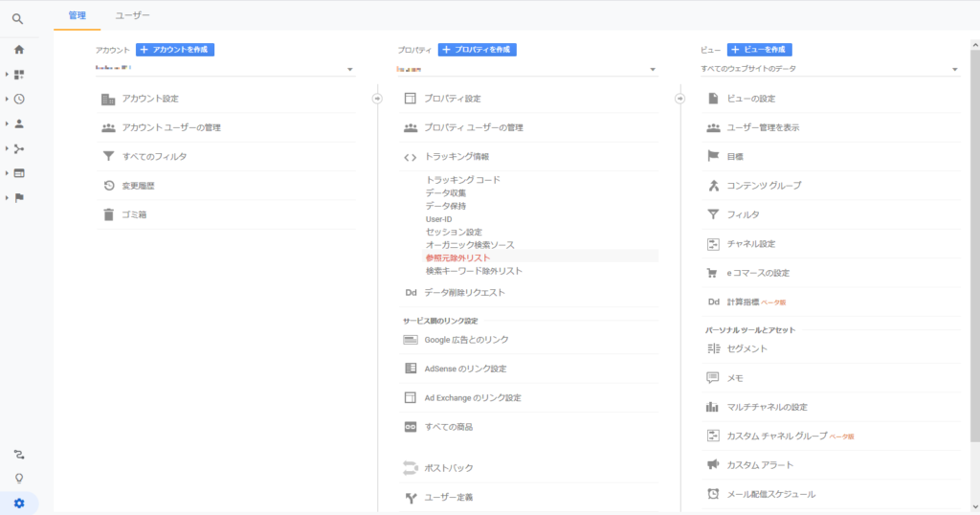Open the Home icon in left sidebar
This screenshot has width=980, height=515.
18,50
